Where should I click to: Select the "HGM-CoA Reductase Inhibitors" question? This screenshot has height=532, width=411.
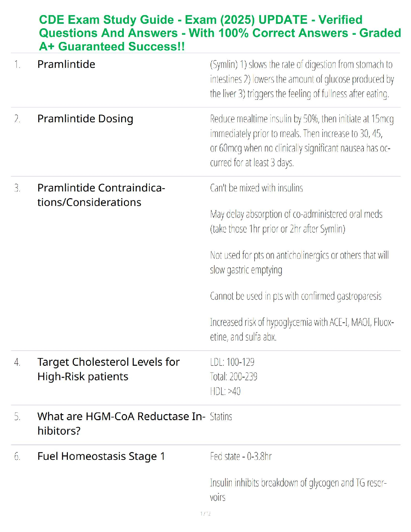tap(121, 423)
